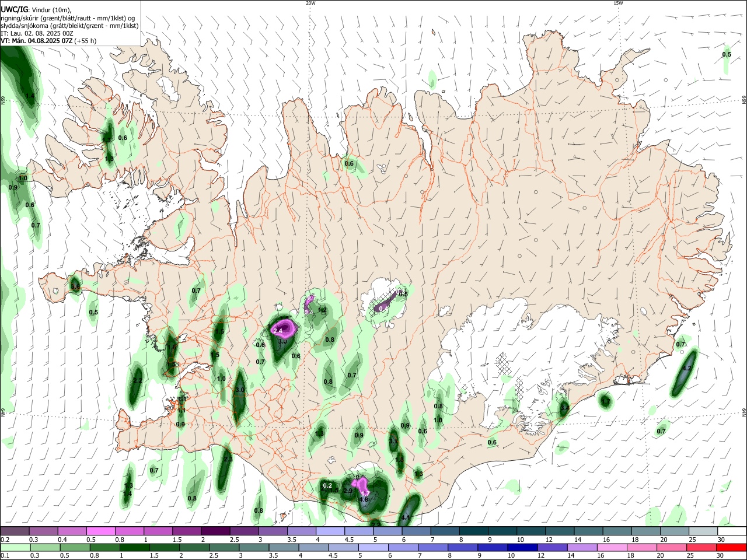Select the light pink rain swatch between 16 and 18
Image resolution: width=747 pixels, height=560 pixels.
click(x=613, y=547)
